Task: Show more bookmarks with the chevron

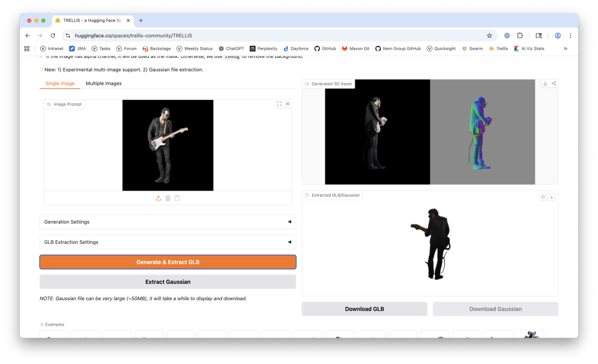Action: (566, 48)
